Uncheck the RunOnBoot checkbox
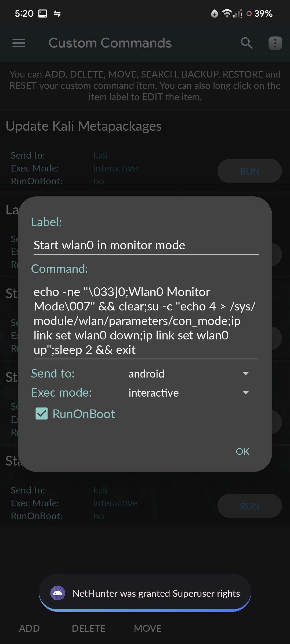 tap(42, 414)
